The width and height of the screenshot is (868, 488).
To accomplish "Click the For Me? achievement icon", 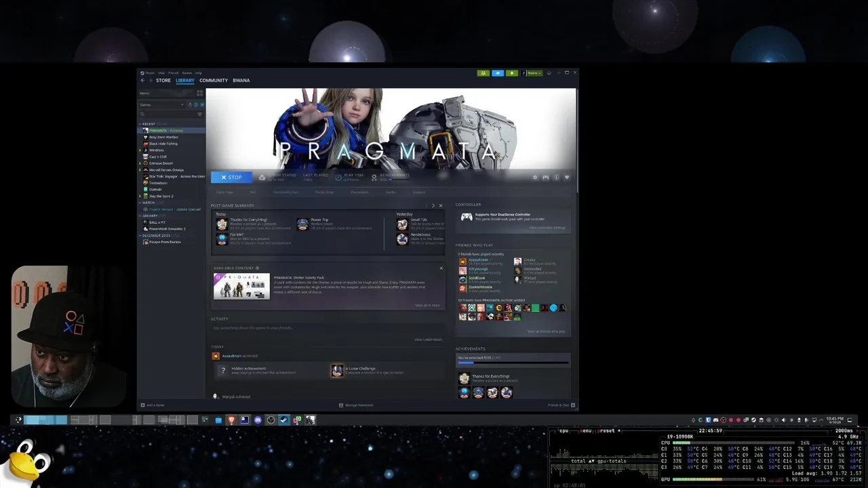I will [x=222, y=239].
